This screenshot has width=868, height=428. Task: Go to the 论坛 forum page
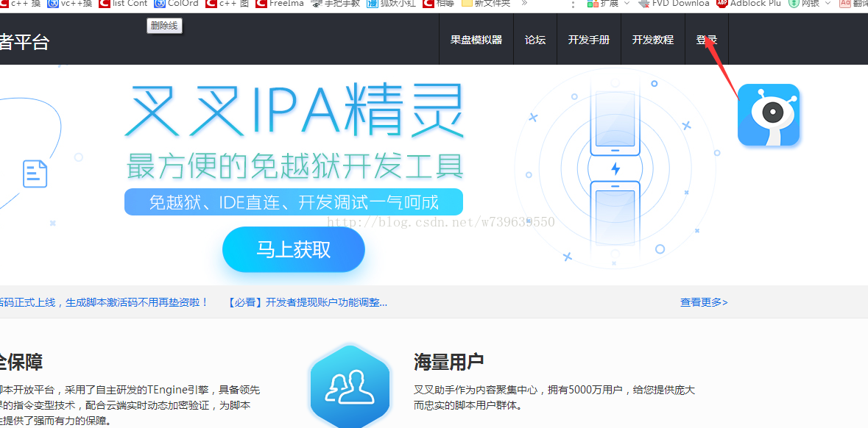pyautogui.click(x=535, y=40)
